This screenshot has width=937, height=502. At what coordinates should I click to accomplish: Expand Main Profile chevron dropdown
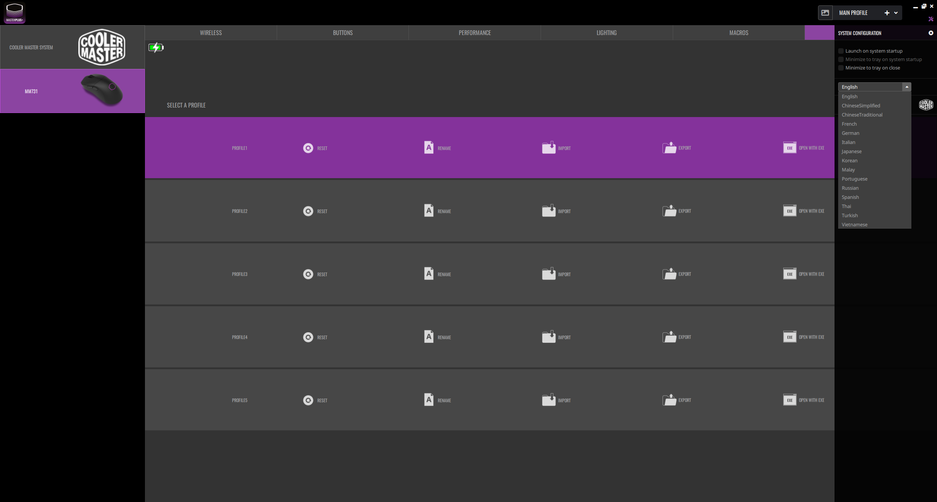(896, 13)
